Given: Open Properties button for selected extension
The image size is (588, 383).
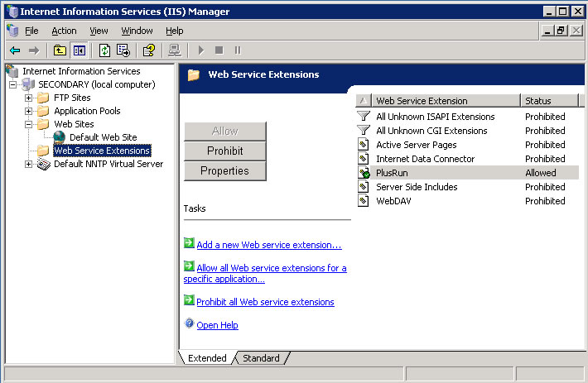Looking at the screenshot, I should (x=224, y=170).
